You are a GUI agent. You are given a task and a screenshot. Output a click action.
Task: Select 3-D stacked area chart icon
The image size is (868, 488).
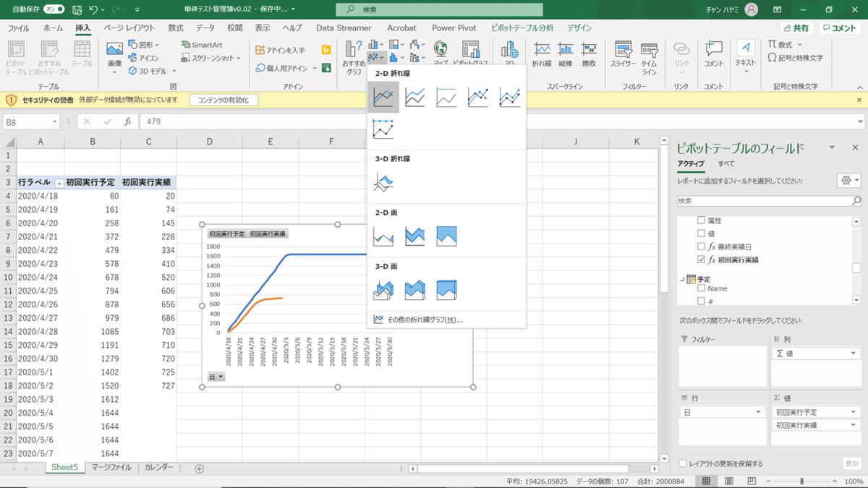coord(415,289)
